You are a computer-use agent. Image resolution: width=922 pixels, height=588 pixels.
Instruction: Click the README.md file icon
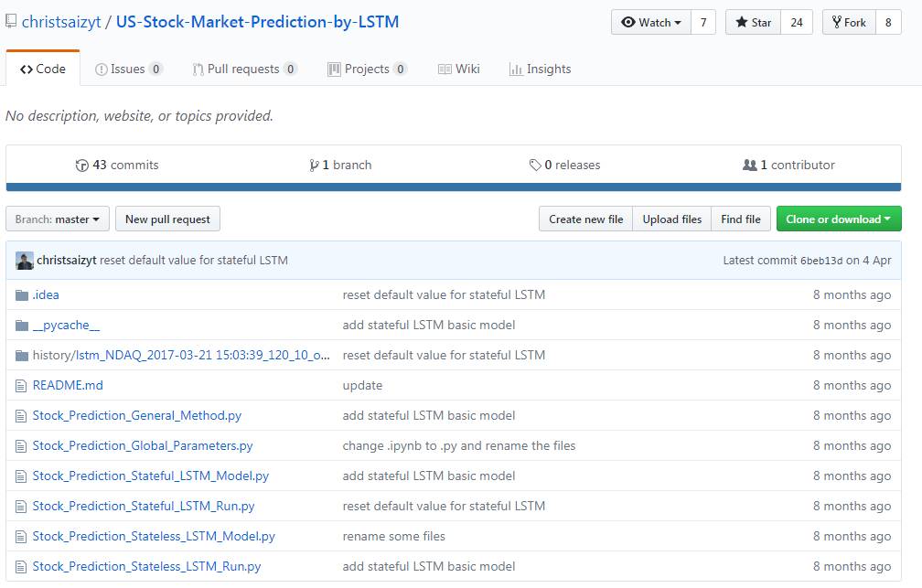pyautogui.click(x=22, y=385)
